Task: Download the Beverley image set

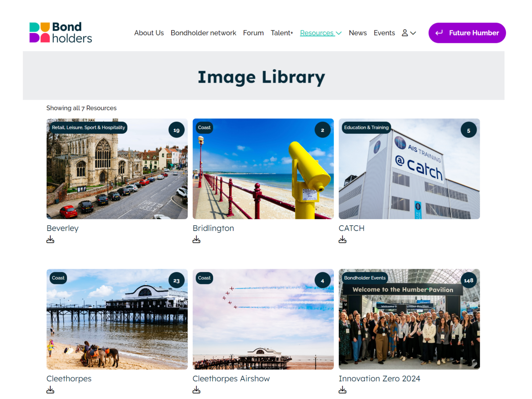Action: (x=50, y=239)
